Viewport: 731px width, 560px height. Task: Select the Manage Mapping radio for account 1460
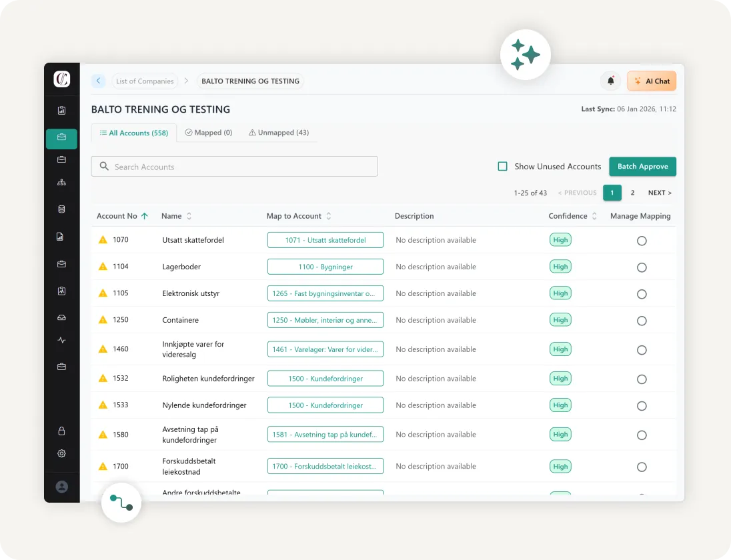pos(642,349)
